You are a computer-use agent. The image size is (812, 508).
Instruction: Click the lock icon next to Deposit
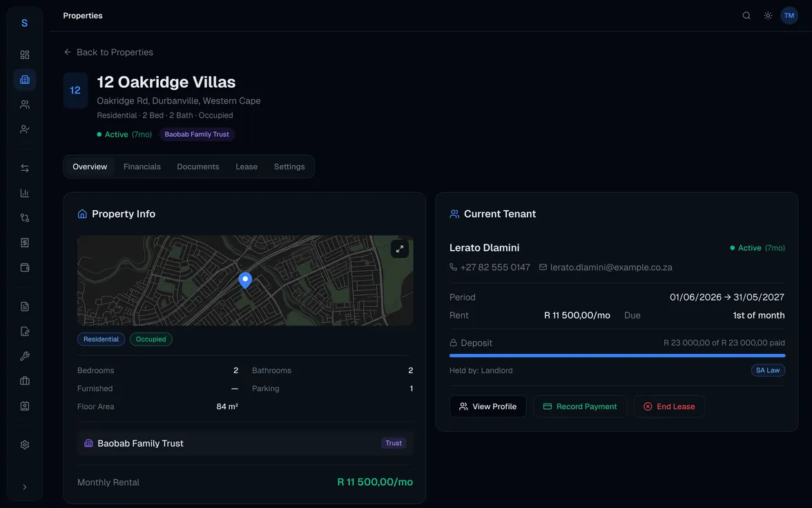click(453, 343)
